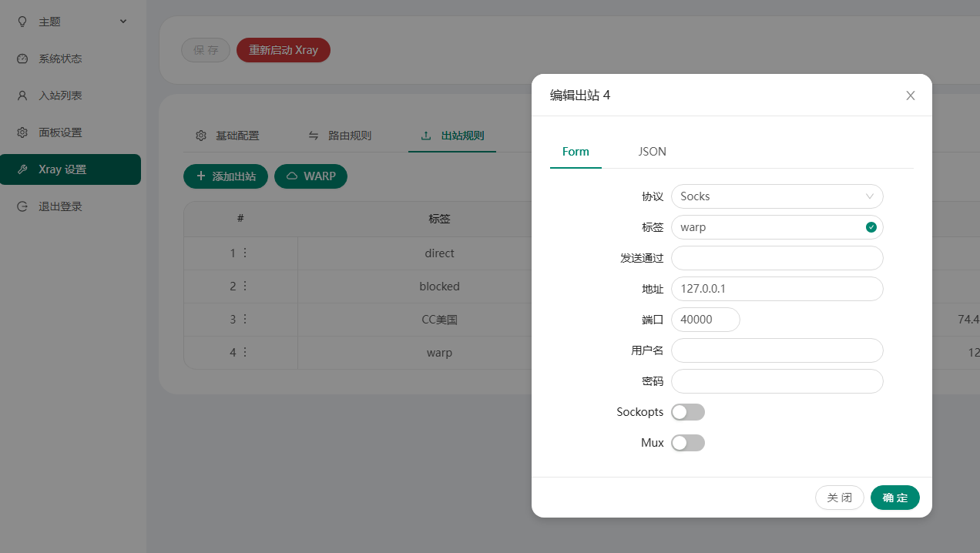The image size is (980, 553).
Task: Click the # column header
Action: click(x=240, y=219)
